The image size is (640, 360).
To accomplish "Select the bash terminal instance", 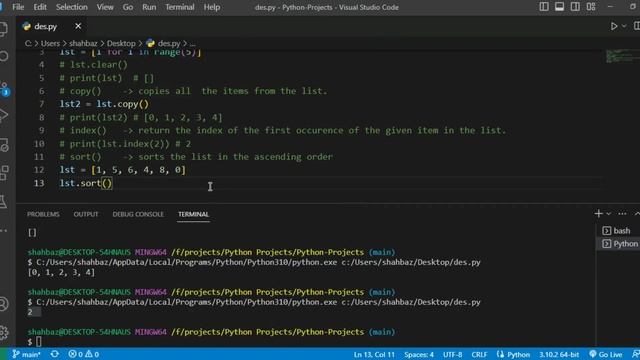I will coord(618,231).
